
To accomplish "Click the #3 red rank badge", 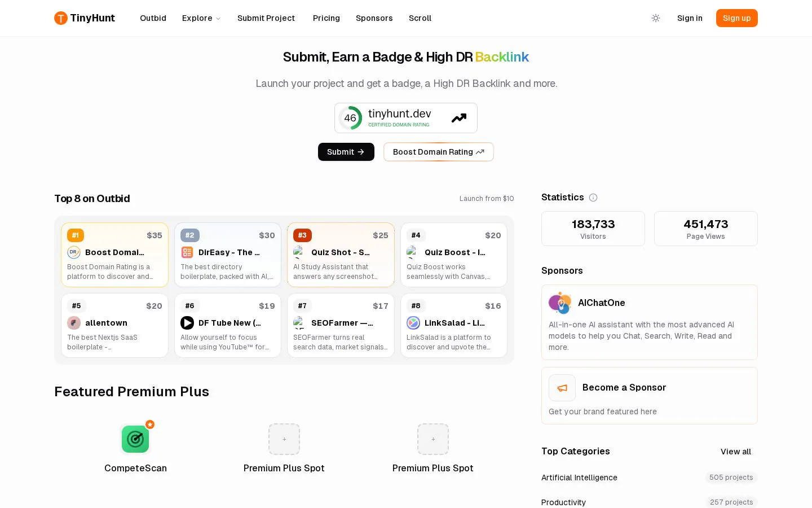I will pyautogui.click(x=302, y=235).
